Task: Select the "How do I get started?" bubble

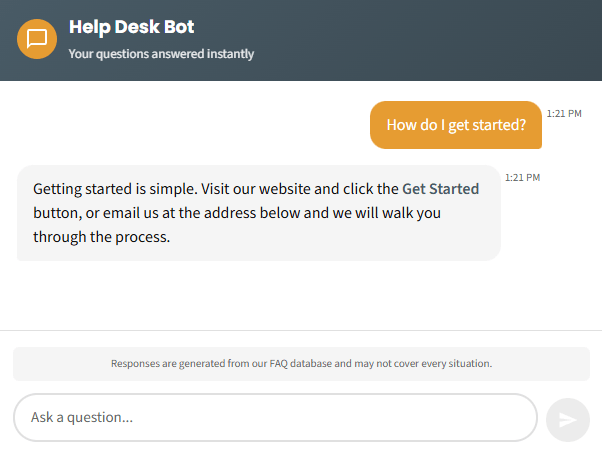Action: point(456,125)
